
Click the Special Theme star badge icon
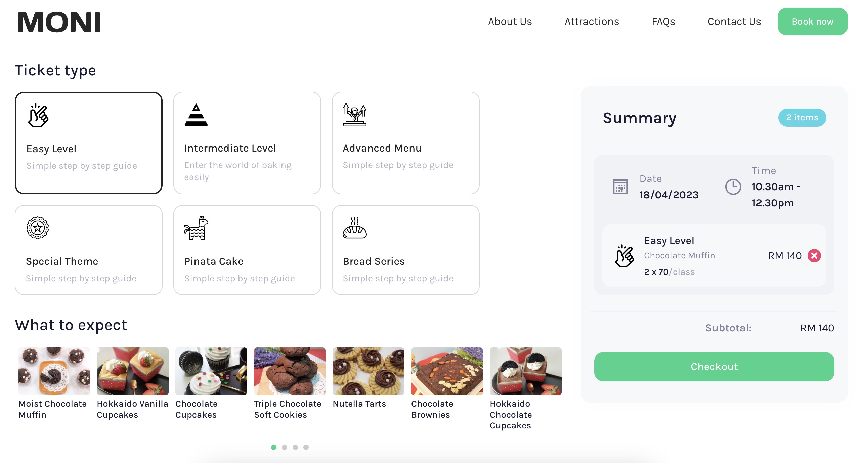tap(37, 228)
